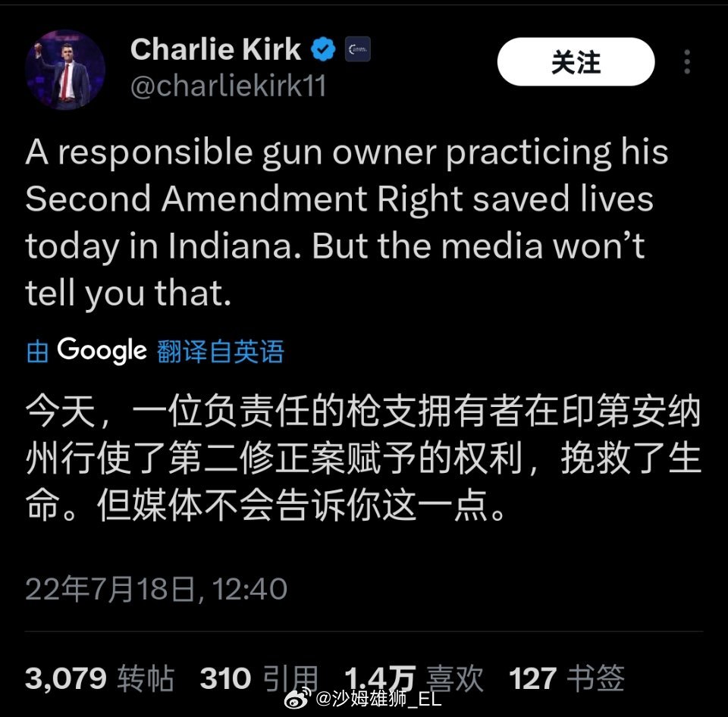Open the affiliation badge next to verified icon
Viewport: 728px width, 717px height.
(x=357, y=49)
